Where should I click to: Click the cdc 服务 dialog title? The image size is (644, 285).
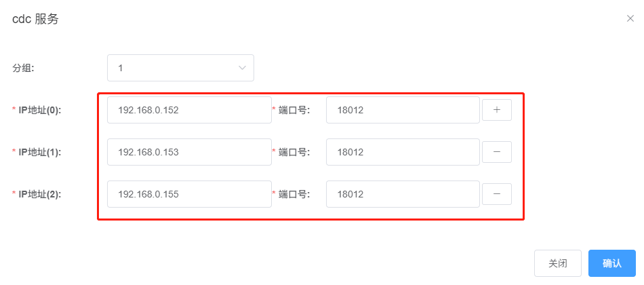(35, 19)
